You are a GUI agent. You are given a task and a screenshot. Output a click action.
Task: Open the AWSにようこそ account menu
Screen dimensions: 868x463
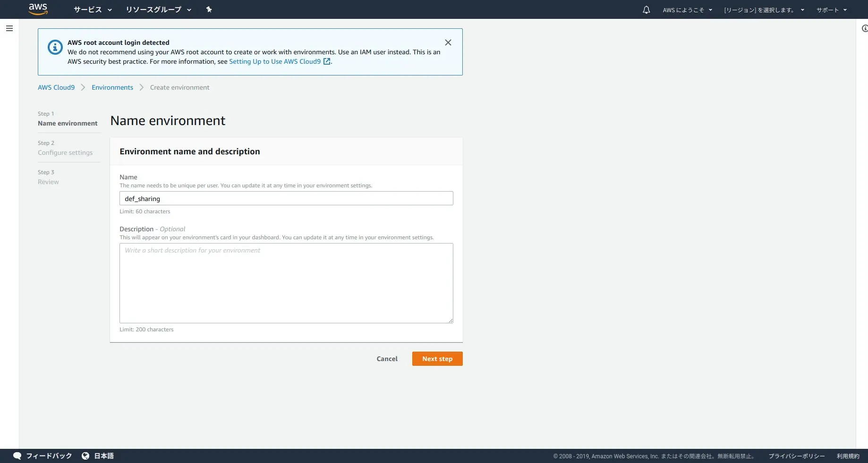tap(687, 10)
